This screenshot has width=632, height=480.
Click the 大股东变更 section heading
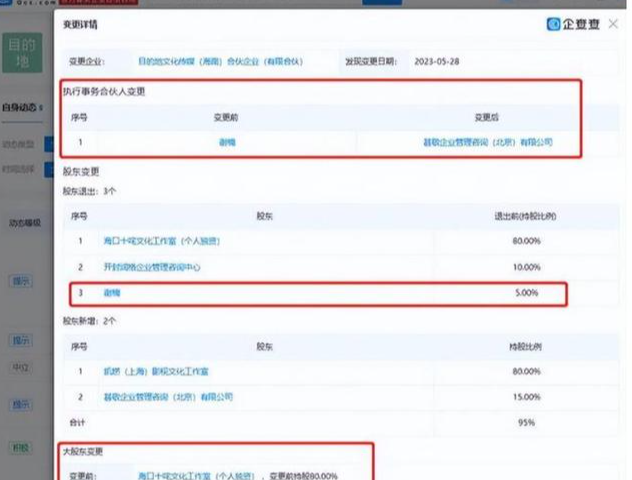[83, 451]
